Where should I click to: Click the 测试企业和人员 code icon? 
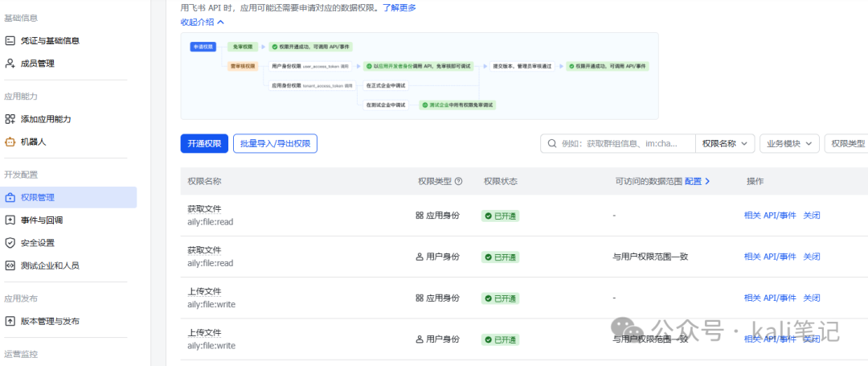pos(10,265)
